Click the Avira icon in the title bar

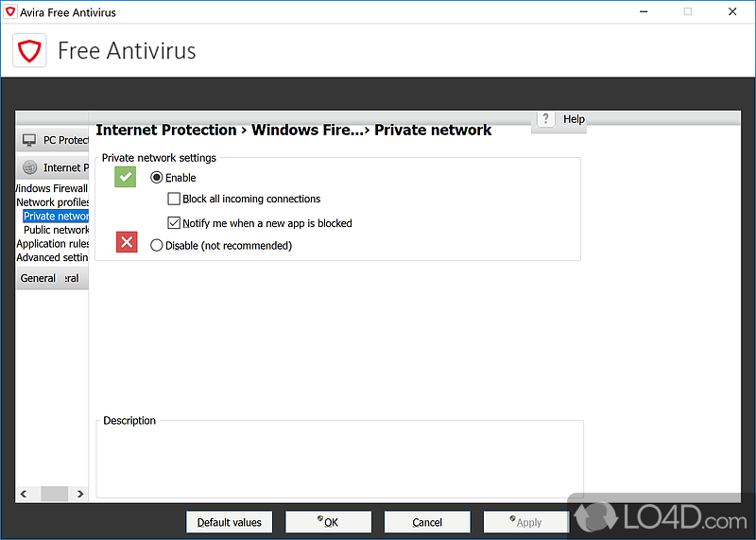[10, 12]
